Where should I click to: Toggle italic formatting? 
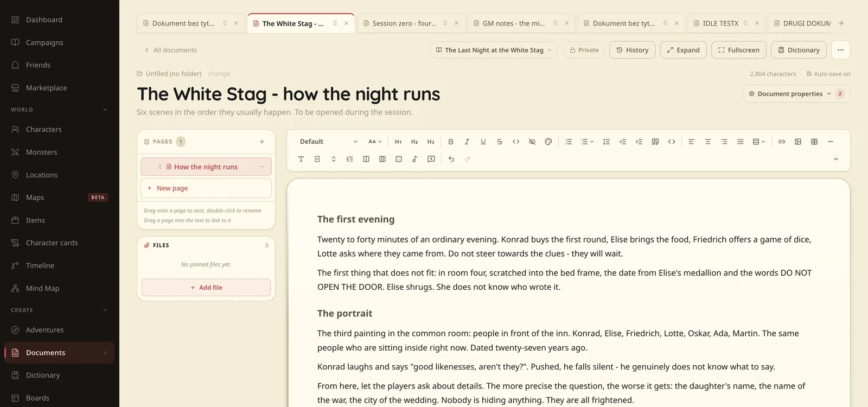[467, 142]
